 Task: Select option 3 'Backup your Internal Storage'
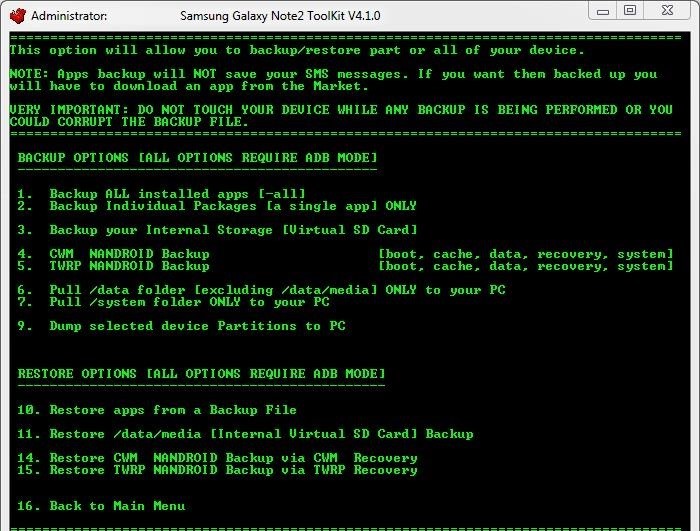click(217, 230)
